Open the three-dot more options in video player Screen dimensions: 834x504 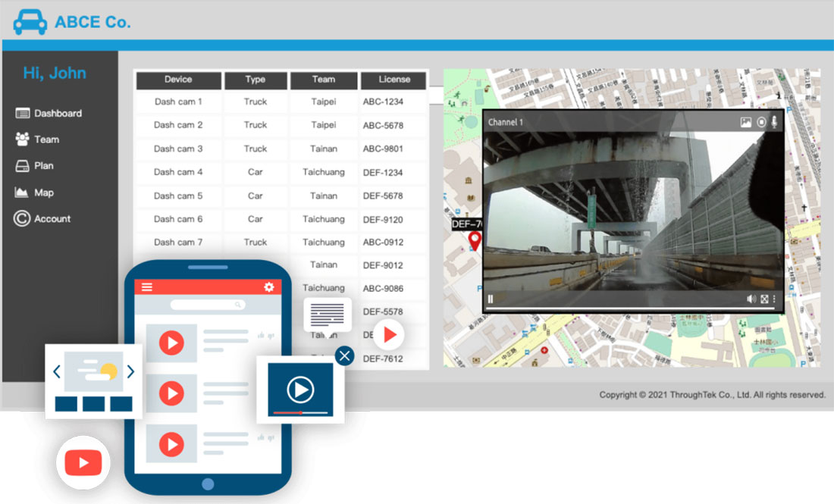[774, 299]
